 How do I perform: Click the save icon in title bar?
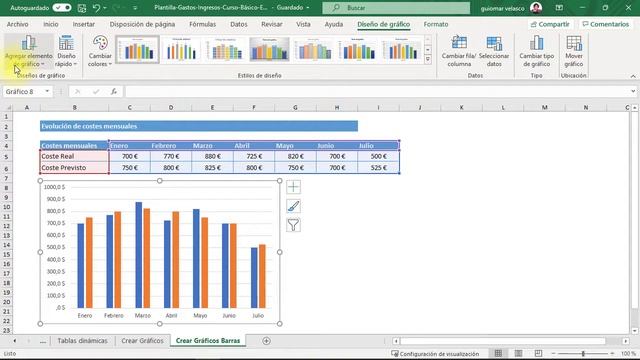[x=82, y=8]
